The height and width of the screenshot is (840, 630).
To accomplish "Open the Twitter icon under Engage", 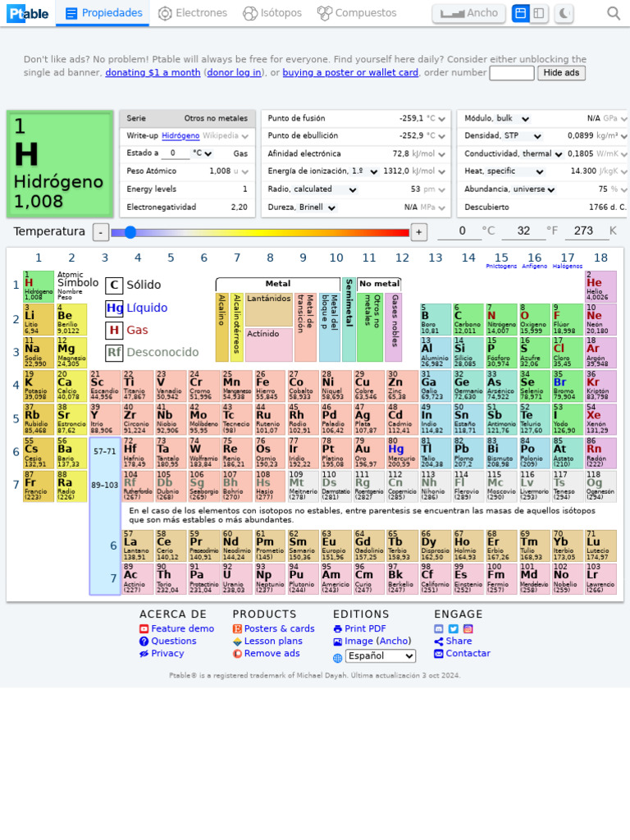I will point(453,629).
